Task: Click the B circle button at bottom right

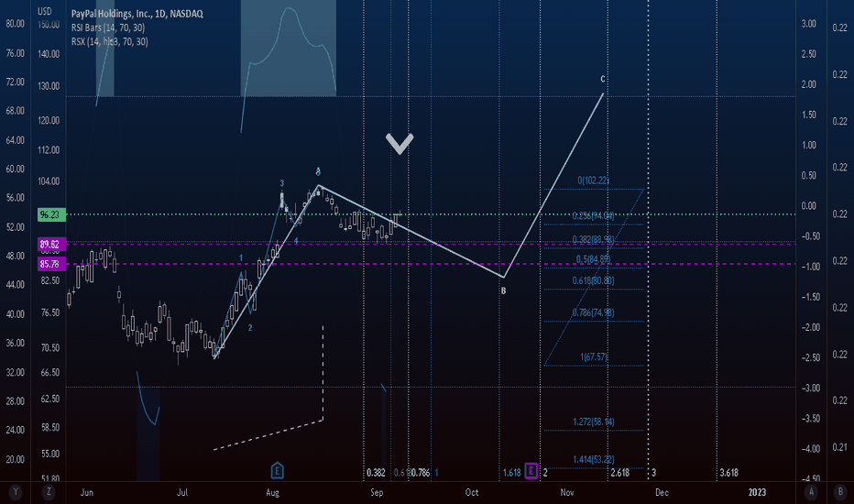Action: point(839,492)
